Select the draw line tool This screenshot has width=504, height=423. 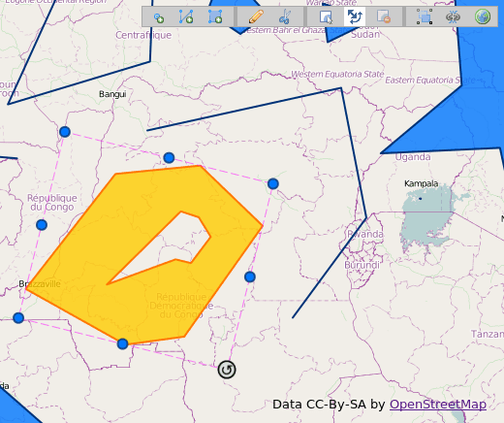(x=186, y=16)
